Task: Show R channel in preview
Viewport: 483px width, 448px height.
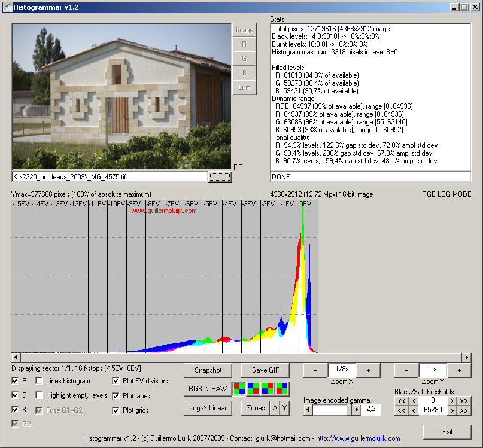Action: tap(244, 44)
